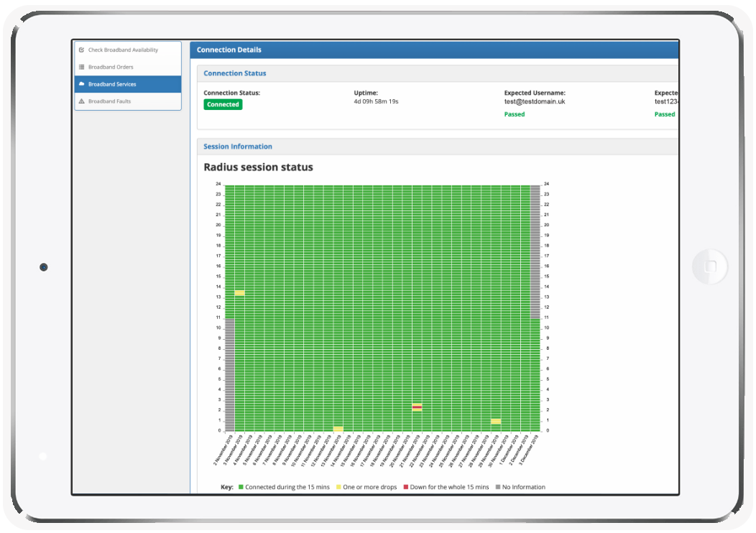Image resolution: width=756 pixels, height=533 pixels.
Task: Click the yellow One or more drops swatch
Action: tap(338, 487)
